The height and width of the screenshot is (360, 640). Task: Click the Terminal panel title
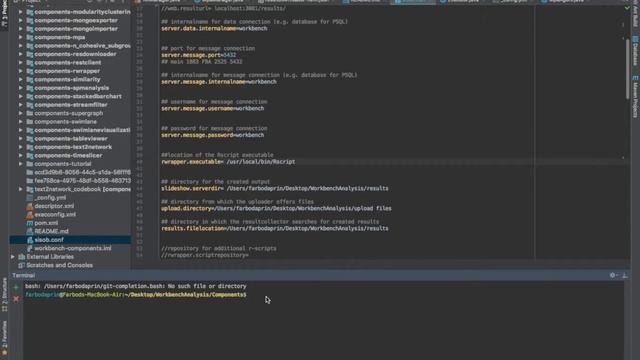(23, 276)
